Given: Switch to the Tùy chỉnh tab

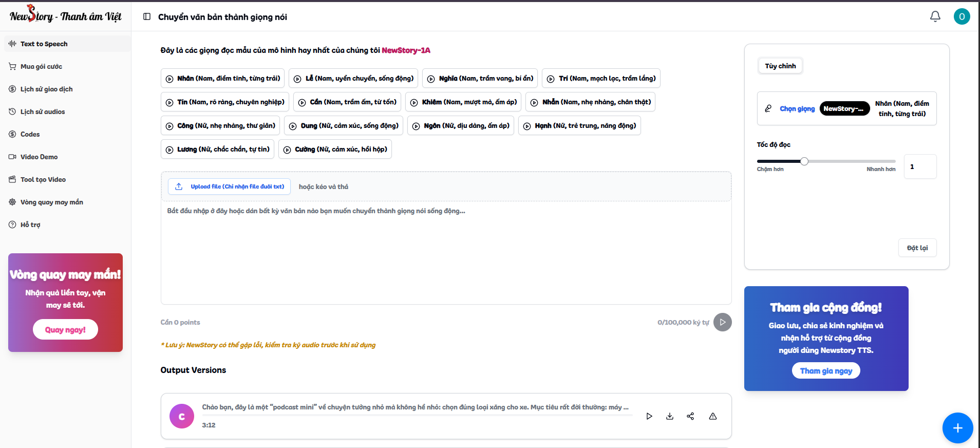Looking at the screenshot, I should 780,66.
